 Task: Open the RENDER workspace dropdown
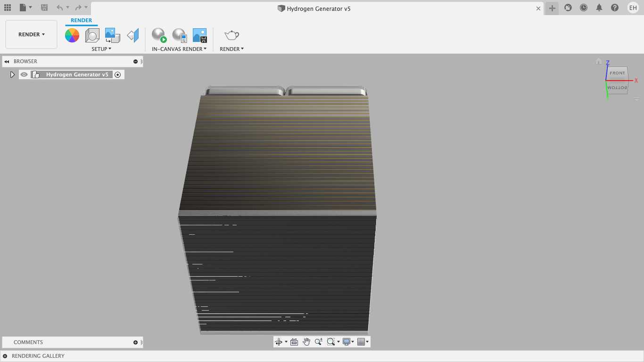pos(32,34)
